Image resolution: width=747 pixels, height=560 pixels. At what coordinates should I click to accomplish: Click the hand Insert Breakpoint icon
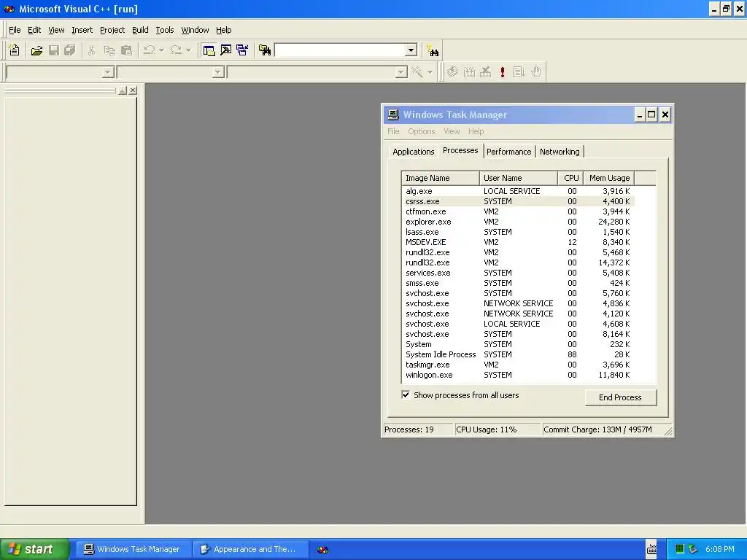(536, 72)
